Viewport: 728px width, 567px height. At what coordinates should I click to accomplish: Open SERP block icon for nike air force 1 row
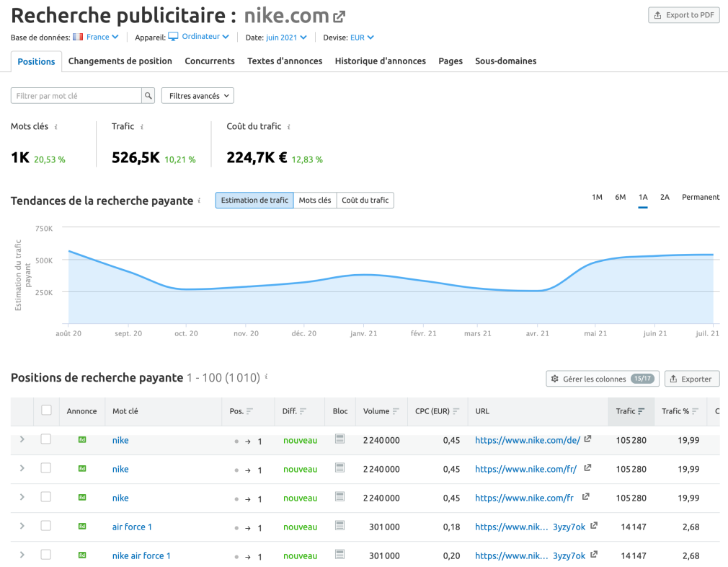(x=340, y=555)
